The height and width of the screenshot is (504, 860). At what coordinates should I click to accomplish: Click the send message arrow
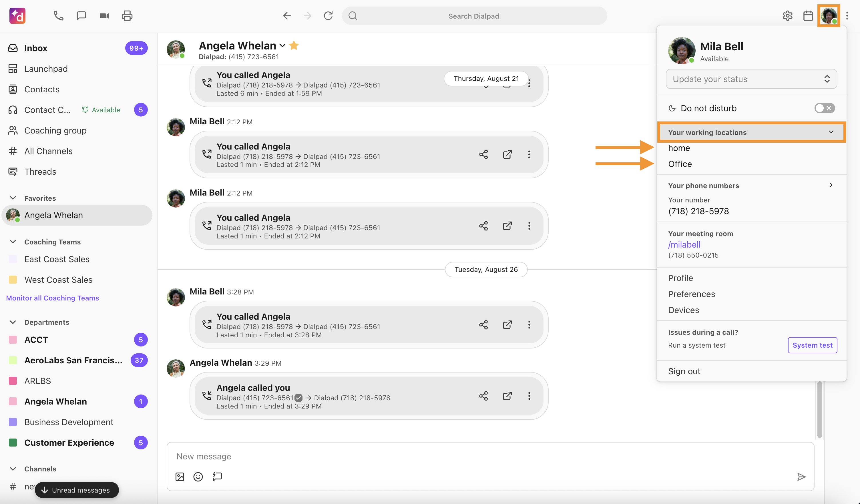[x=802, y=477]
